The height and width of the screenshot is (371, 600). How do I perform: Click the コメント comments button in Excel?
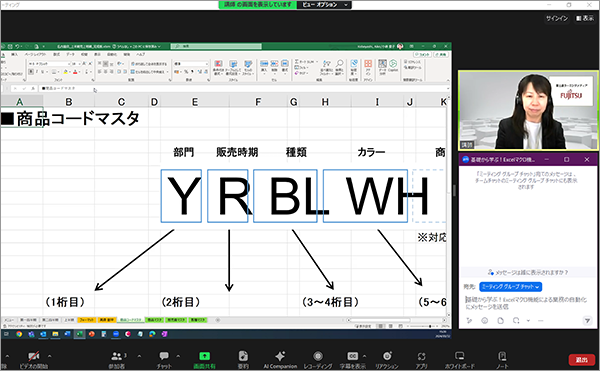coord(422,55)
